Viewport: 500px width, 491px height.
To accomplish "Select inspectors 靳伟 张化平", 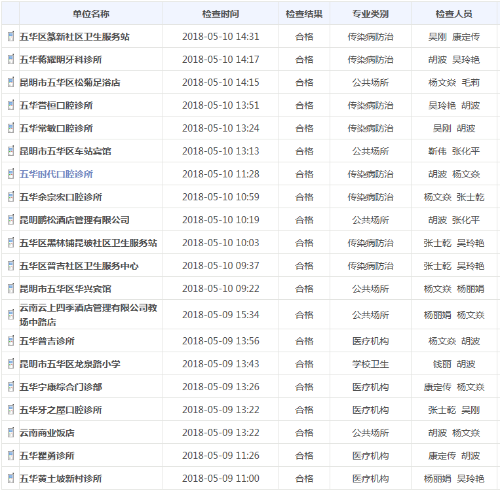I will (454, 151).
